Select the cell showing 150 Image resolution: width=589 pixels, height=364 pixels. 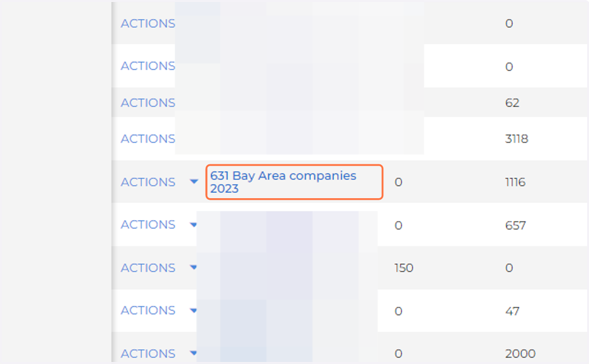click(404, 268)
